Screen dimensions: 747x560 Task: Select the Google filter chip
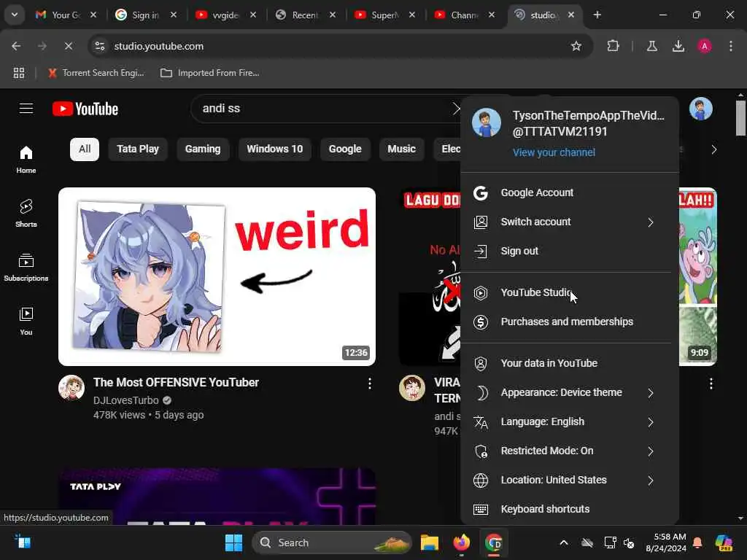coord(345,149)
